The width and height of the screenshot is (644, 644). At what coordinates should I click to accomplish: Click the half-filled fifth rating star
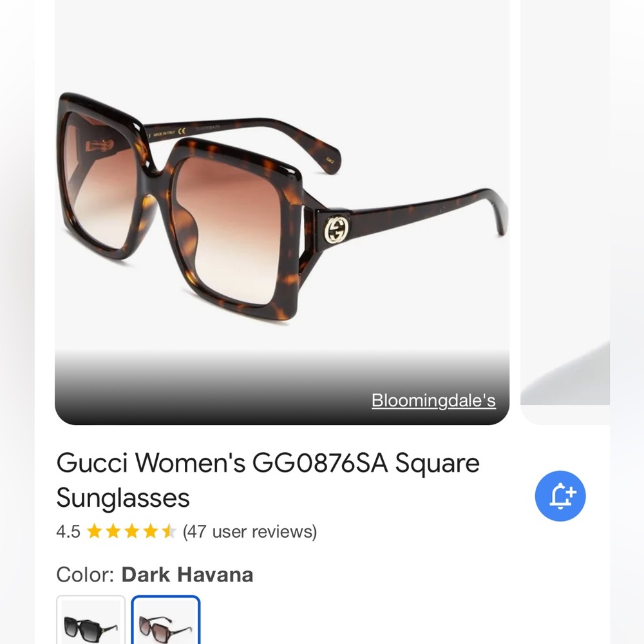[169, 532]
